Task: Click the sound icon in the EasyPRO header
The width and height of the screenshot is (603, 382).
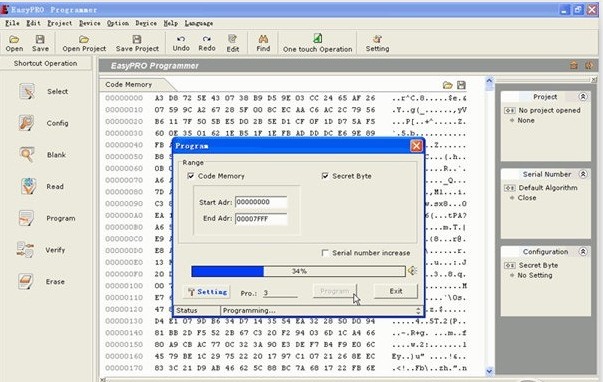Action: click(x=589, y=65)
